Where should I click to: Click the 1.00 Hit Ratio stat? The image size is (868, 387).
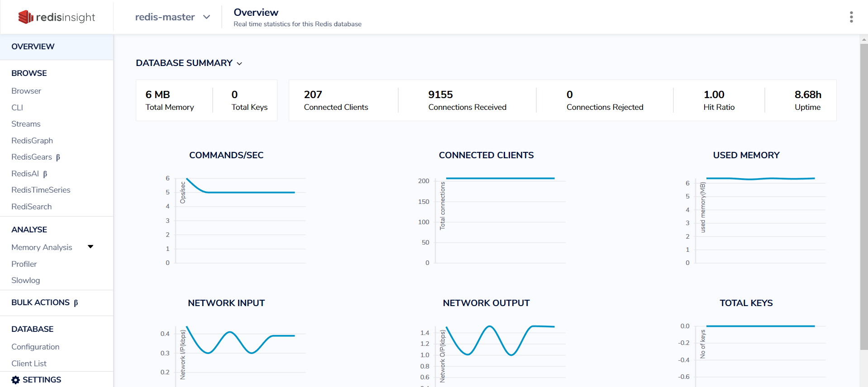point(719,100)
